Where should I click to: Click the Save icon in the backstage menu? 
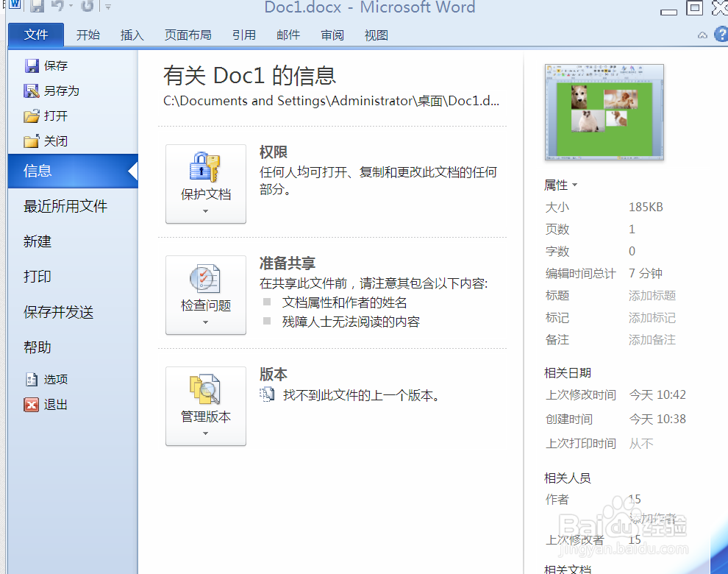32,65
